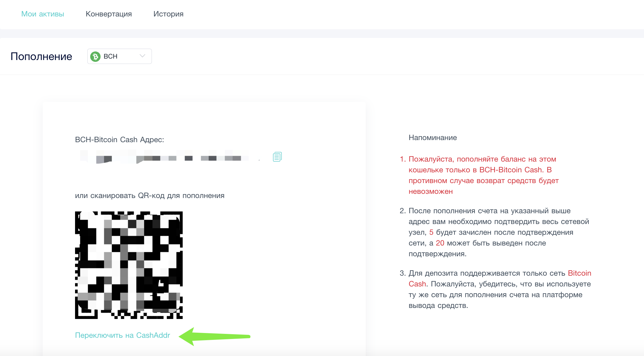644x356 pixels.
Task: Click the blurred BCH address text
Action: 164,157
